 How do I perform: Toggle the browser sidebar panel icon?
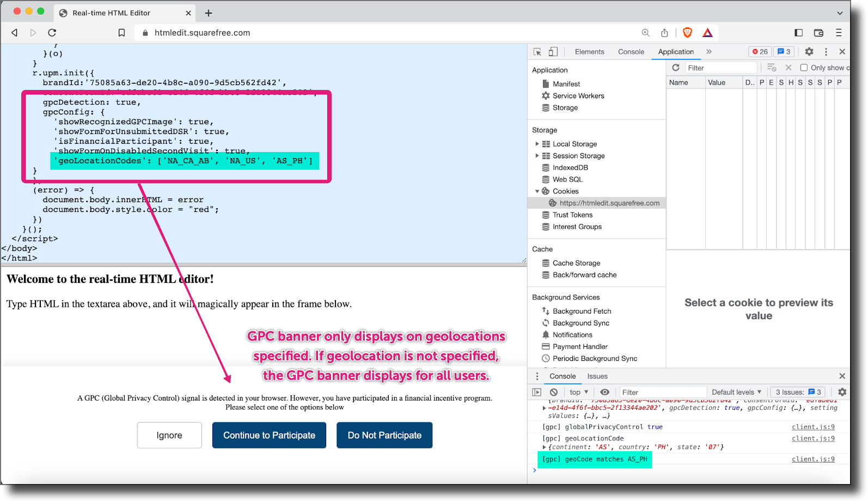[799, 33]
